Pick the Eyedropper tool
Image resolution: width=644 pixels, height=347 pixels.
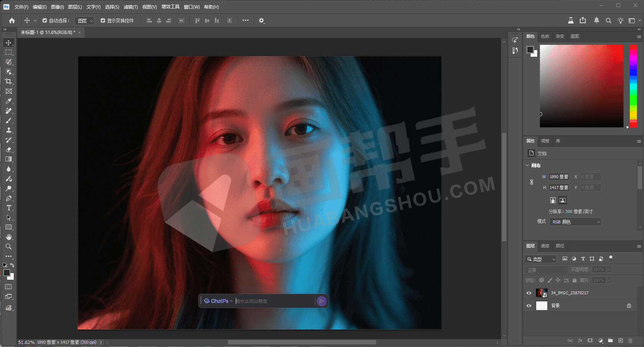pos(9,101)
